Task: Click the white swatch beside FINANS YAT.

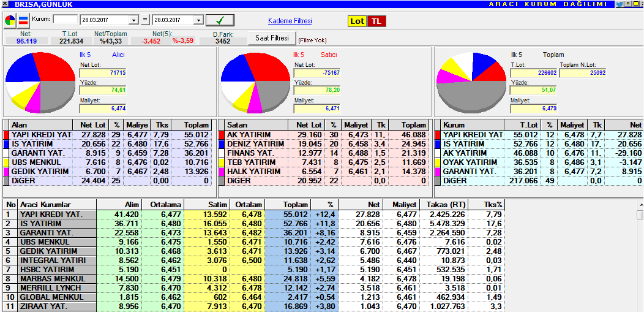Action: click(222, 153)
